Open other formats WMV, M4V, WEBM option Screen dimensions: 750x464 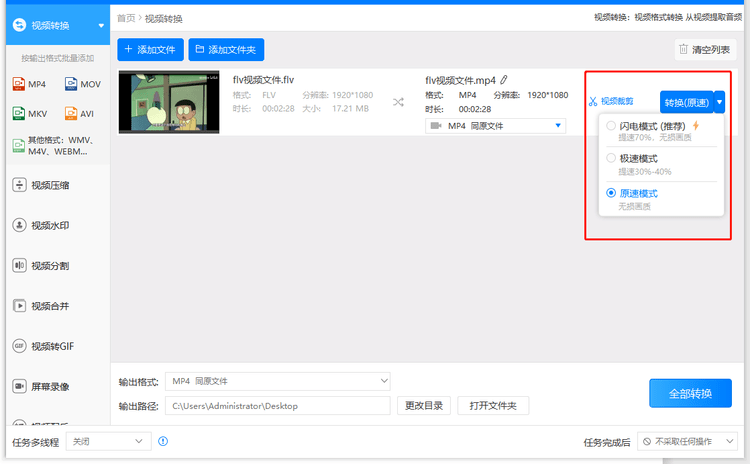[54, 145]
